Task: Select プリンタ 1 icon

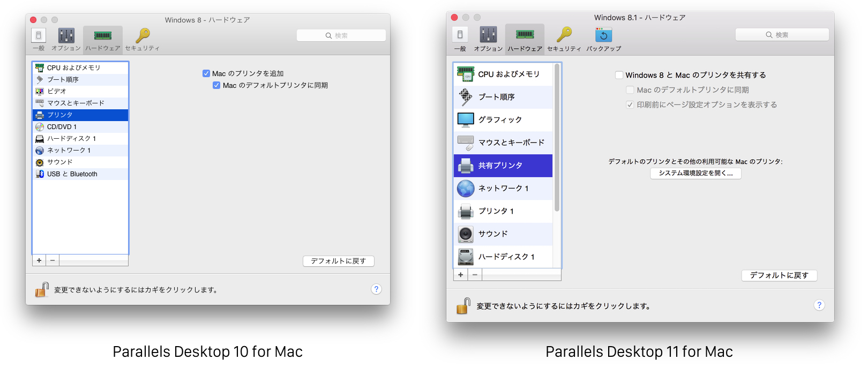Action: click(466, 211)
